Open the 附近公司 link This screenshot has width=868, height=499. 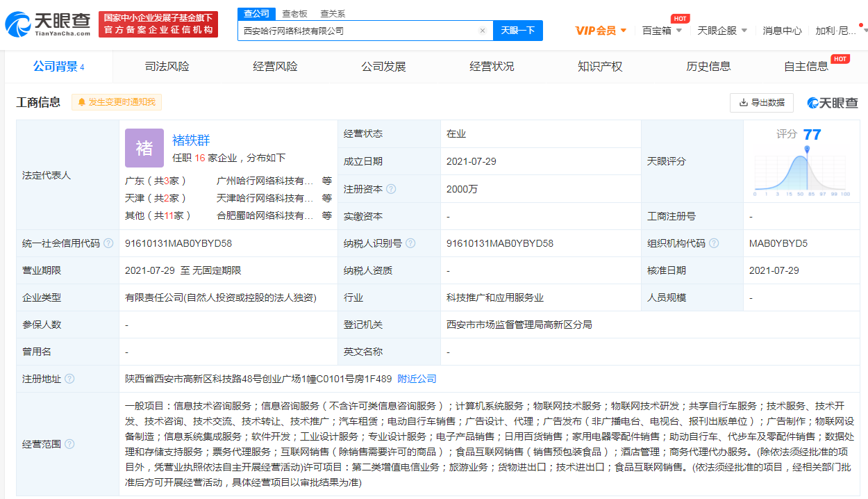tap(417, 379)
